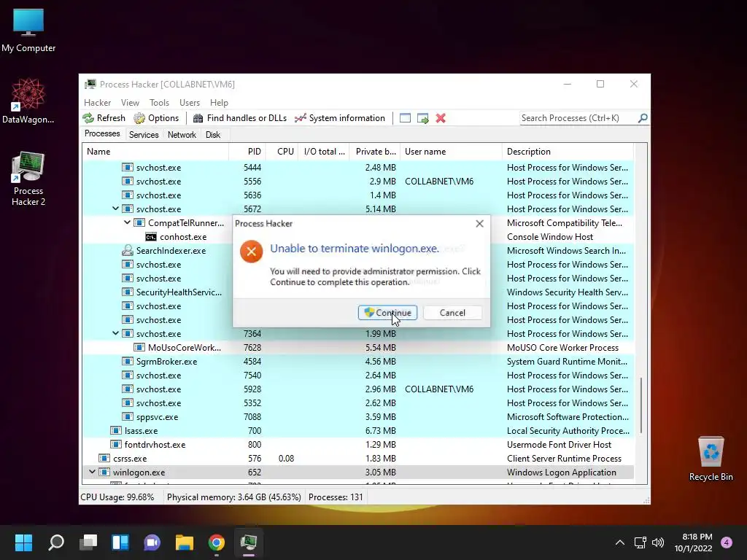
Task: Click the taskbar clock and date
Action: [694, 542]
